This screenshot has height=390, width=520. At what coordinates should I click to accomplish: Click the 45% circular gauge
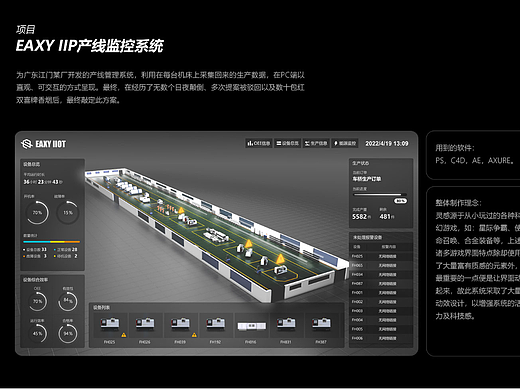click(37, 333)
